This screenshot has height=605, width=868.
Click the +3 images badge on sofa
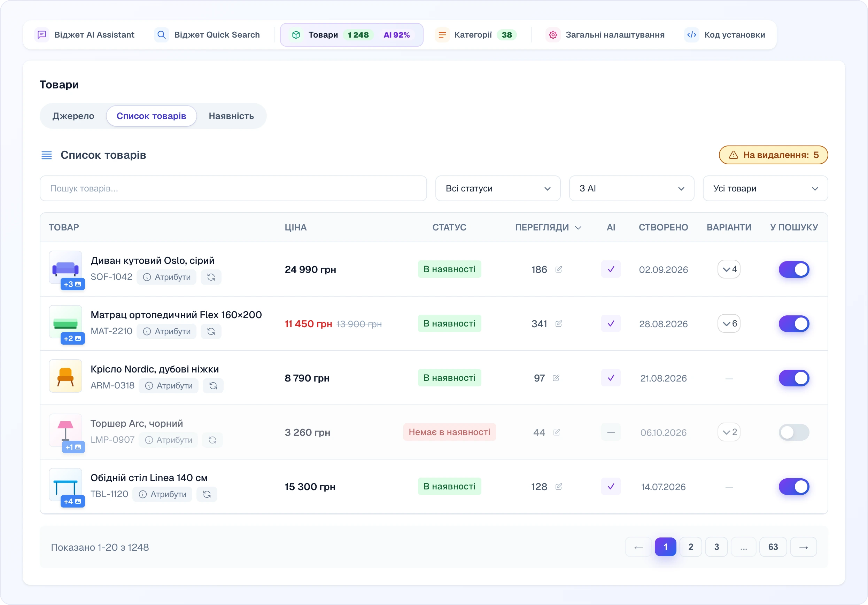click(72, 284)
